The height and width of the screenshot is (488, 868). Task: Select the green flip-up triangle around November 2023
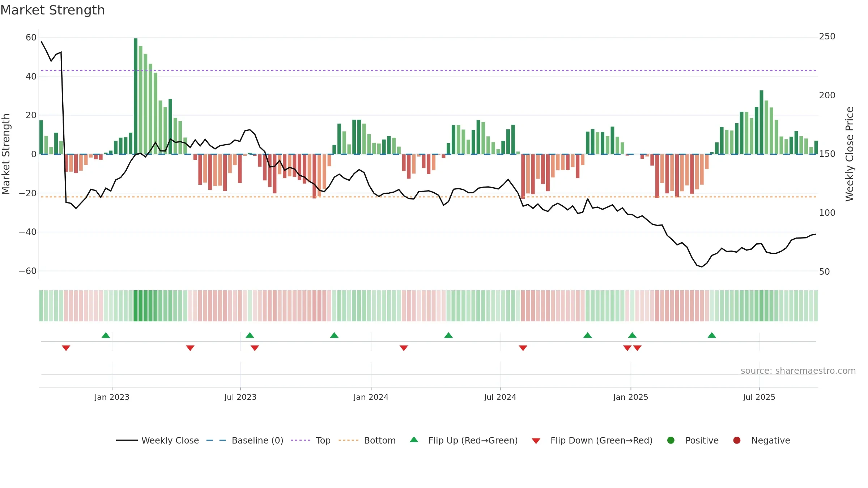334,335
